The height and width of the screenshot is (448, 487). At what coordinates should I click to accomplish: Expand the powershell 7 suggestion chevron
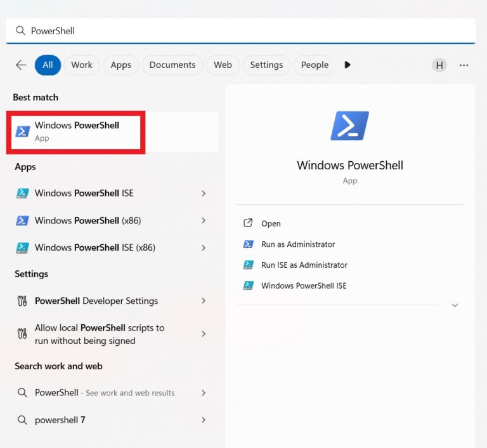[x=204, y=420]
